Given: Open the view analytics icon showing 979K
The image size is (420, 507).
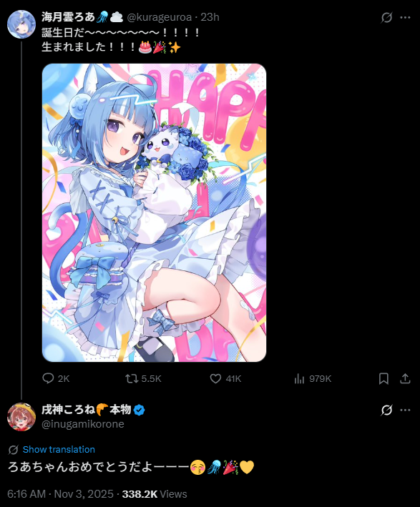Looking at the screenshot, I should click(299, 378).
